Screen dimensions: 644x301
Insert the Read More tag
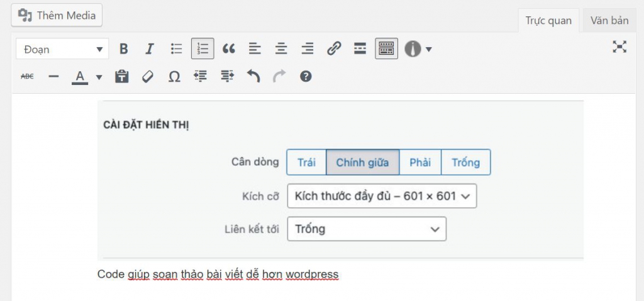coord(360,49)
